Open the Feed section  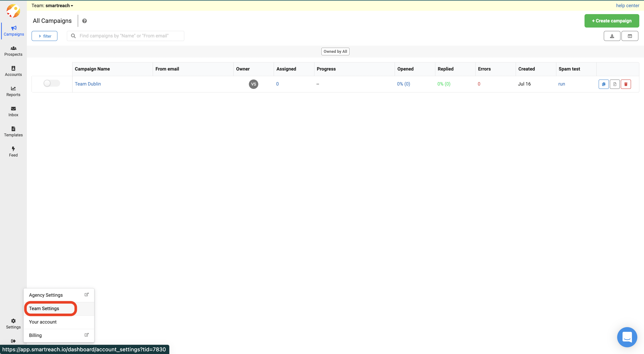13,152
